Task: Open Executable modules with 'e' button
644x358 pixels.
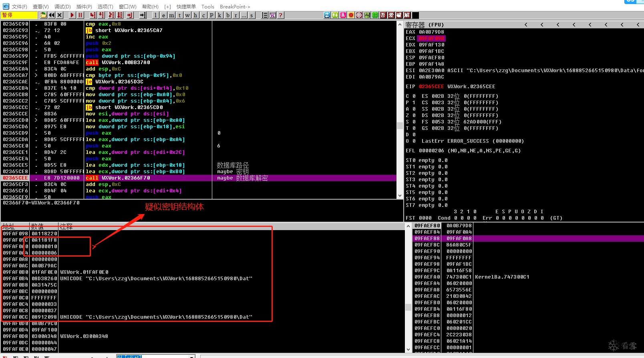Action: click(x=163, y=15)
